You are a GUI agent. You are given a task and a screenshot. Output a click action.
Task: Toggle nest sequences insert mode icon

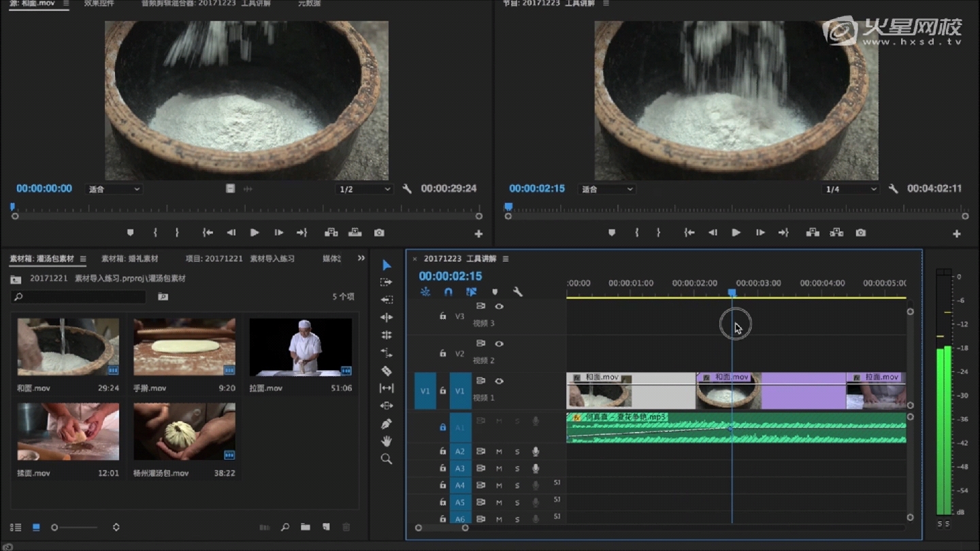[x=425, y=292]
